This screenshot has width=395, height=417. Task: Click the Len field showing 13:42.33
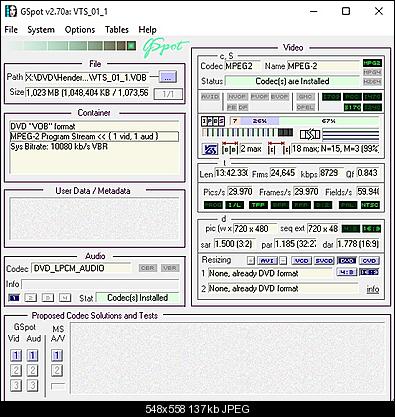231,173
